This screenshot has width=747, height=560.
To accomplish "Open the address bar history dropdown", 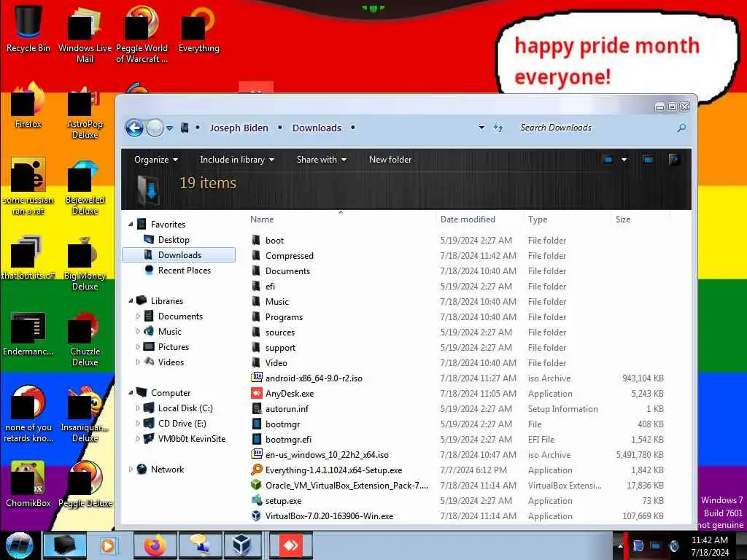I will pyautogui.click(x=481, y=128).
